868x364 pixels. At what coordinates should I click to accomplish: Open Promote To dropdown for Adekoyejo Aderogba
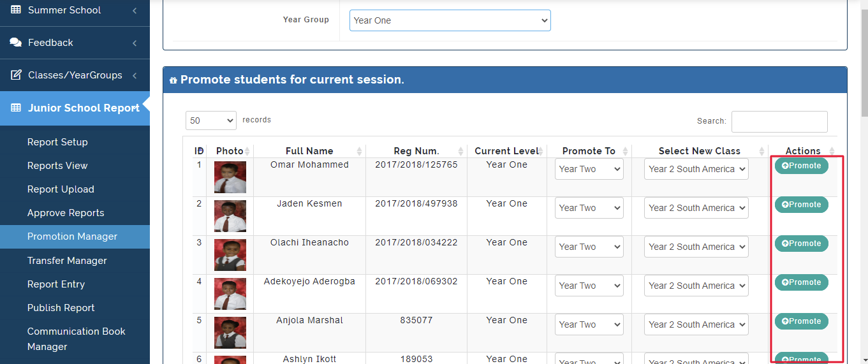pyautogui.click(x=589, y=286)
